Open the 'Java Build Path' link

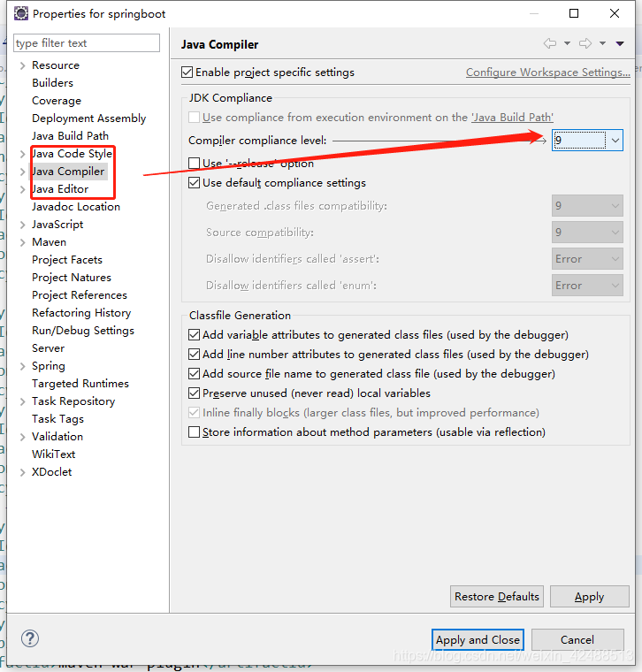click(513, 117)
